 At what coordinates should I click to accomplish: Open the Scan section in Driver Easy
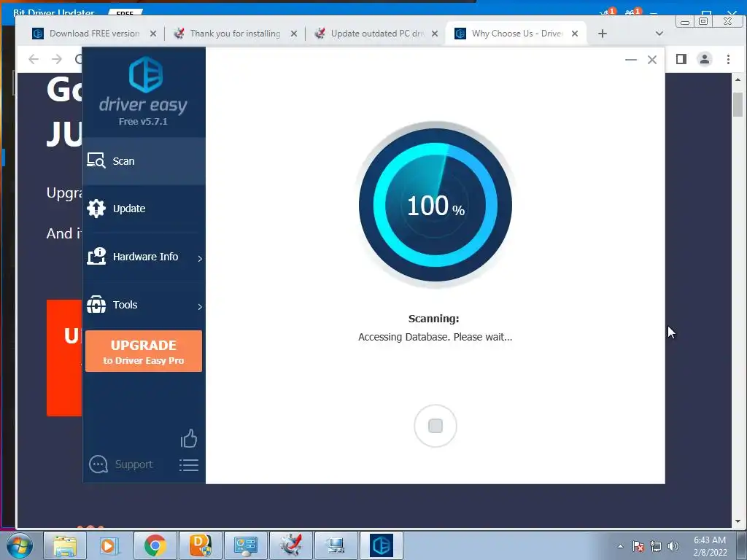(x=144, y=161)
